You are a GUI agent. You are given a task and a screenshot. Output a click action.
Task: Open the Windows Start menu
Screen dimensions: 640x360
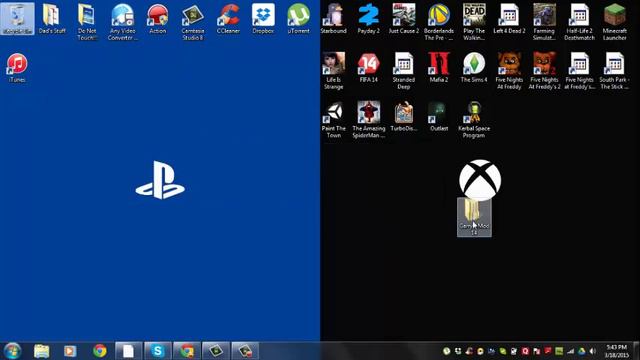[x=12, y=351]
